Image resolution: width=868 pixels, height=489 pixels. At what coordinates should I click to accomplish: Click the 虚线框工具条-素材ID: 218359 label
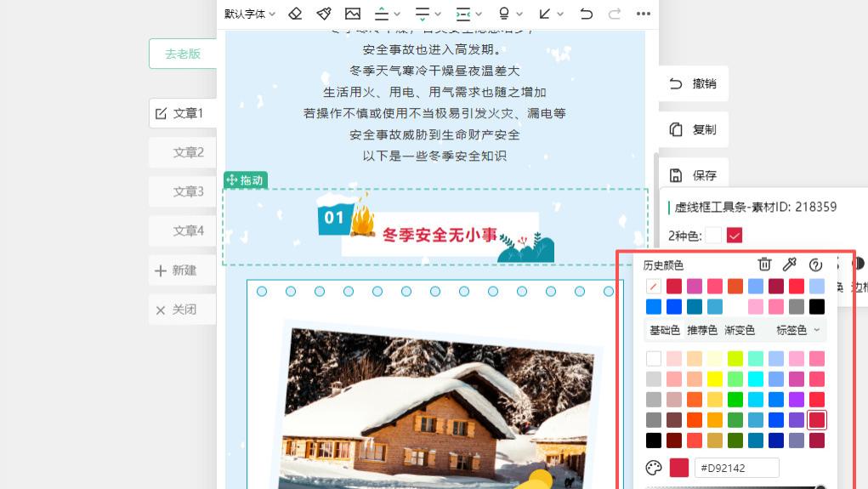click(756, 208)
